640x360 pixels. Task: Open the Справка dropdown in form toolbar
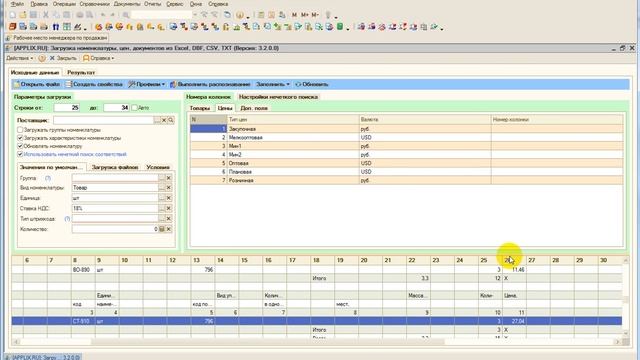click(x=98, y=58)
